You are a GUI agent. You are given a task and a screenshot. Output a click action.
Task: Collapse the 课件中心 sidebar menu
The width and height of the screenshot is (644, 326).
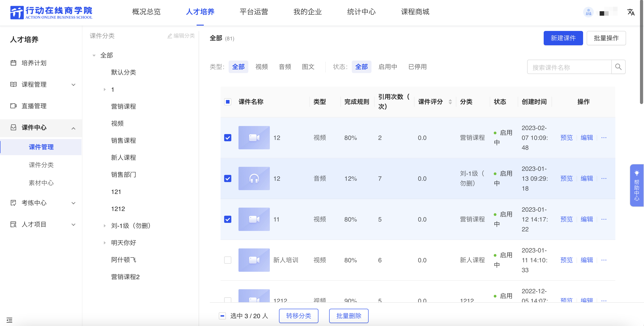pyautogui.click(x=73, y=128)
